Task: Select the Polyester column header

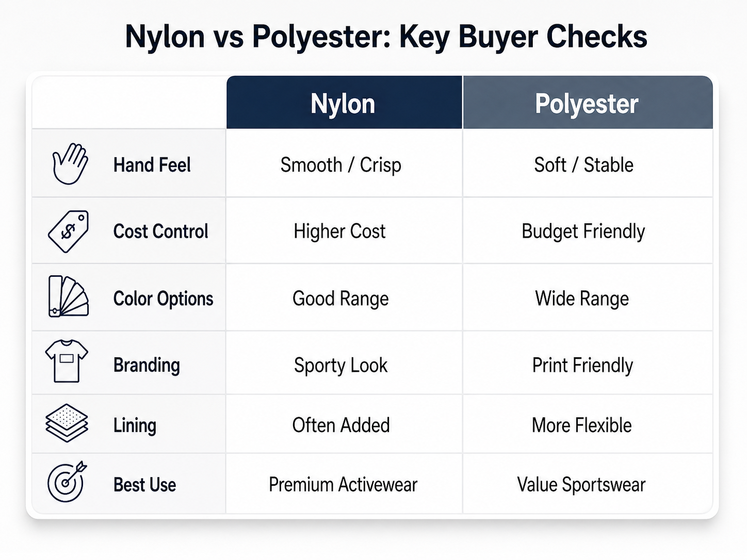Action: [x=587, y=104]
